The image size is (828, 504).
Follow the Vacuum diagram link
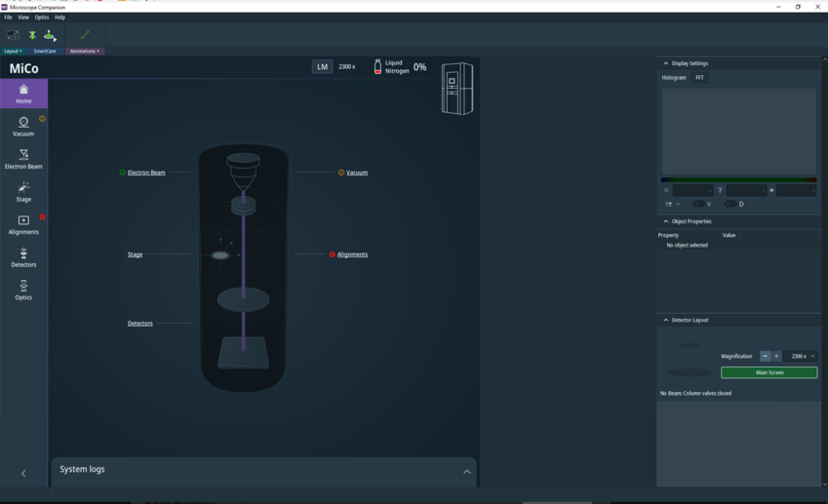tap(357, 173)
